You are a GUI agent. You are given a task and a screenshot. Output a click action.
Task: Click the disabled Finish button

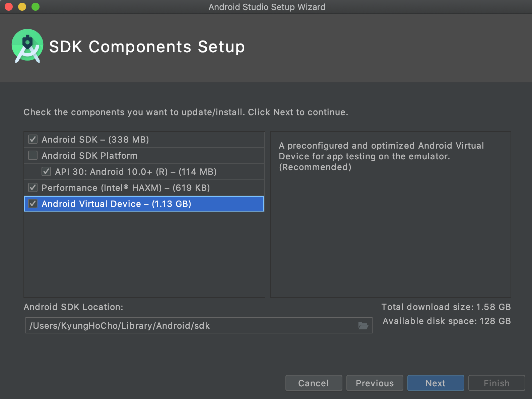coord(496,383)
